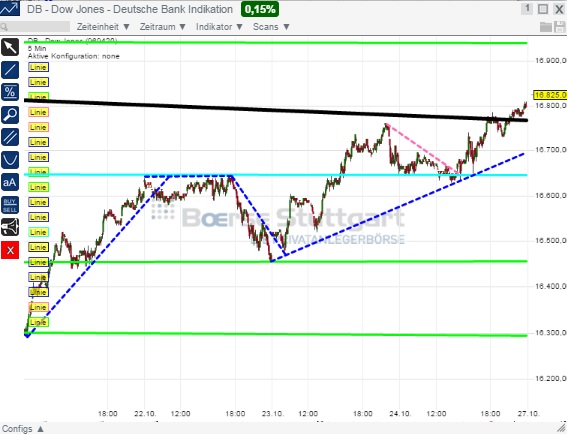567x434 pixels.
Task: Click the 0,15% change badge
Action: (x=260, y=9)
